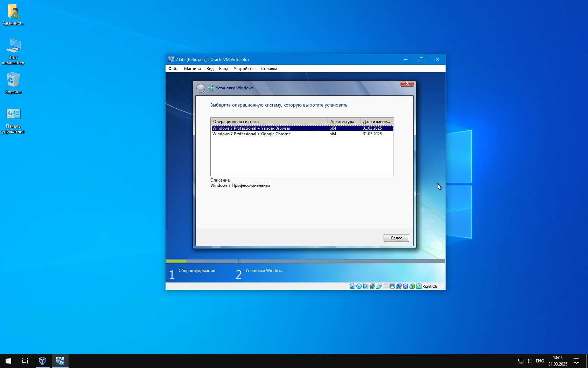Click the Далее button
The width and height of the screenshot is (588, 368).
click(x=396, y=238)
